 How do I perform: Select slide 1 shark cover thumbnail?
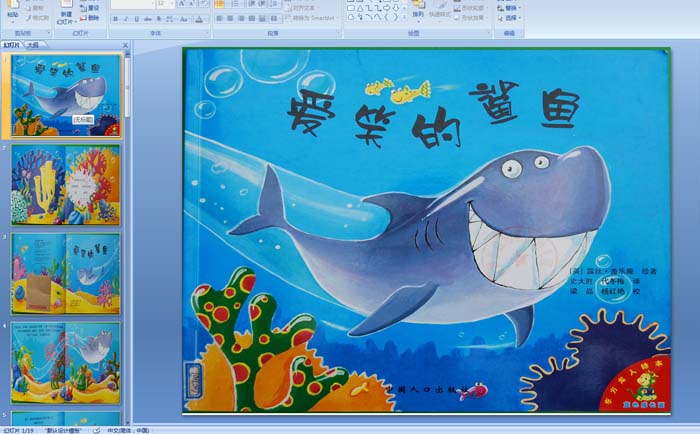tap(66, 95)
